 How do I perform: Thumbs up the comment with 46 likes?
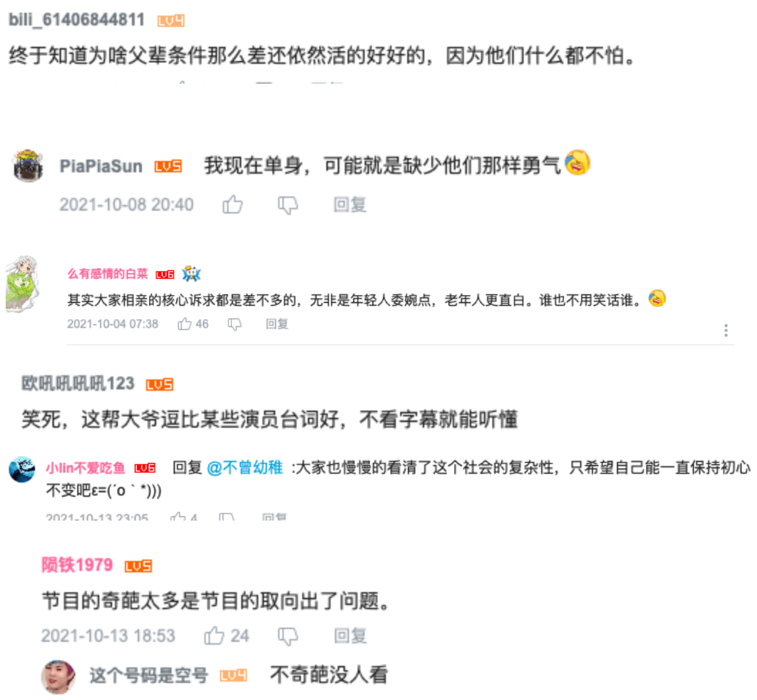(184, 324)
